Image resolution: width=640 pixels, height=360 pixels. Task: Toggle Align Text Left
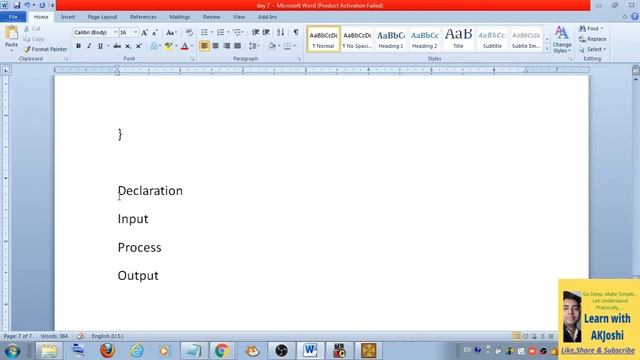[204, 46]
